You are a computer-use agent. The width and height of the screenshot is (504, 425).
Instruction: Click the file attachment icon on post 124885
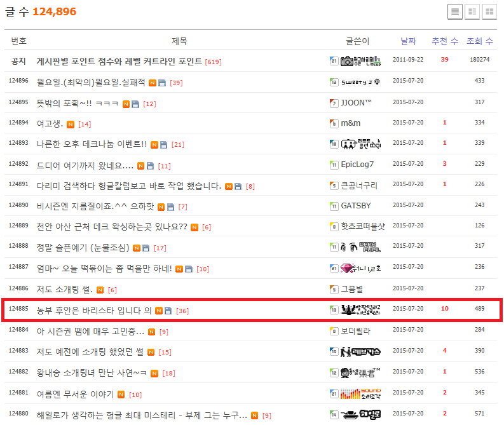pos(168,311)
